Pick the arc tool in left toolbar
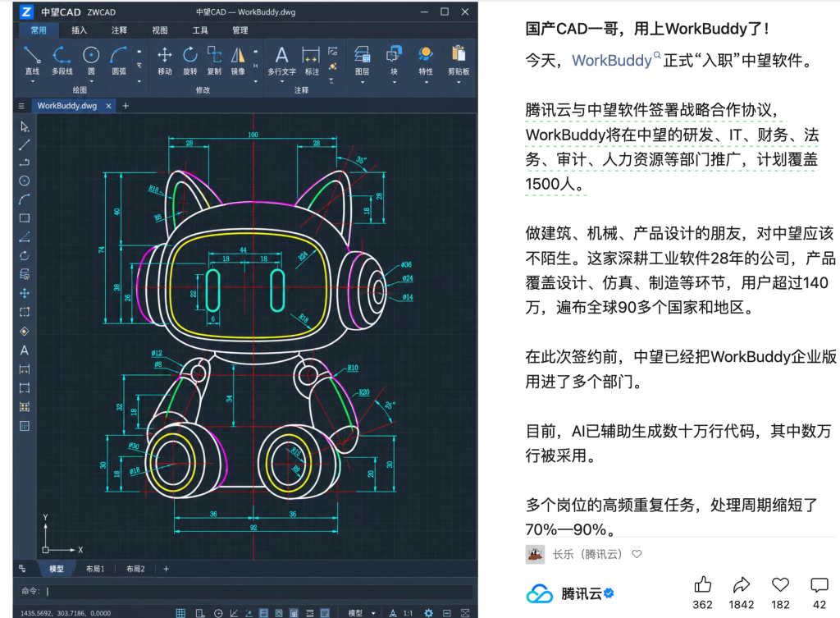 coord(24,199)
